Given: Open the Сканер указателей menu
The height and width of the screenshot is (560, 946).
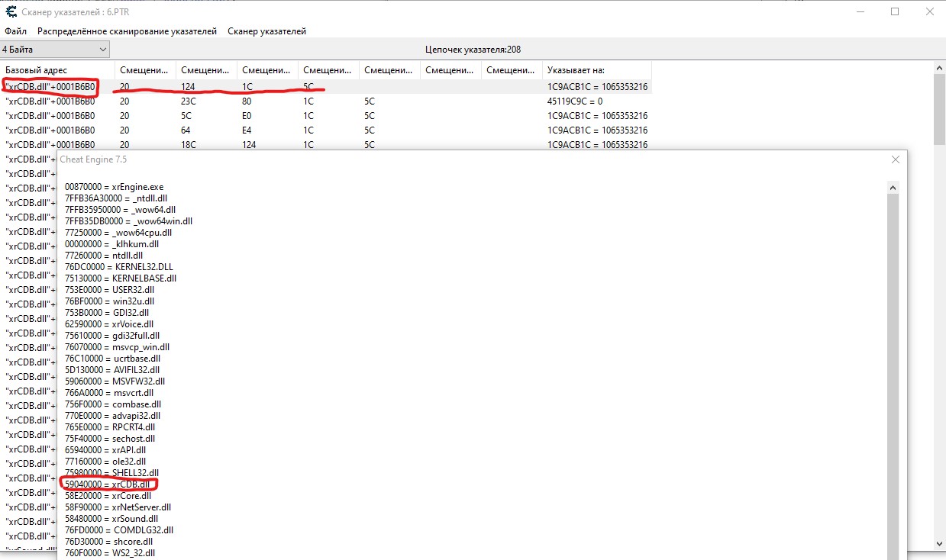Looking at the screenshot, I should pos(266,31).
